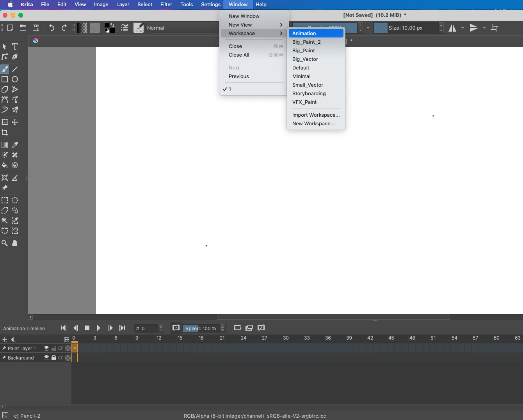Select the Freehand Brush tool

[5, 69]
